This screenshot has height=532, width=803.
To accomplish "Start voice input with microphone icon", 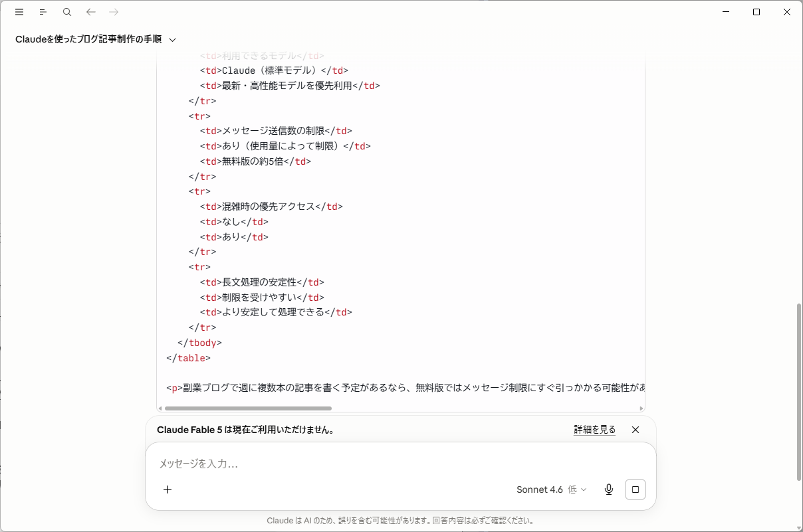I will 609,489.
